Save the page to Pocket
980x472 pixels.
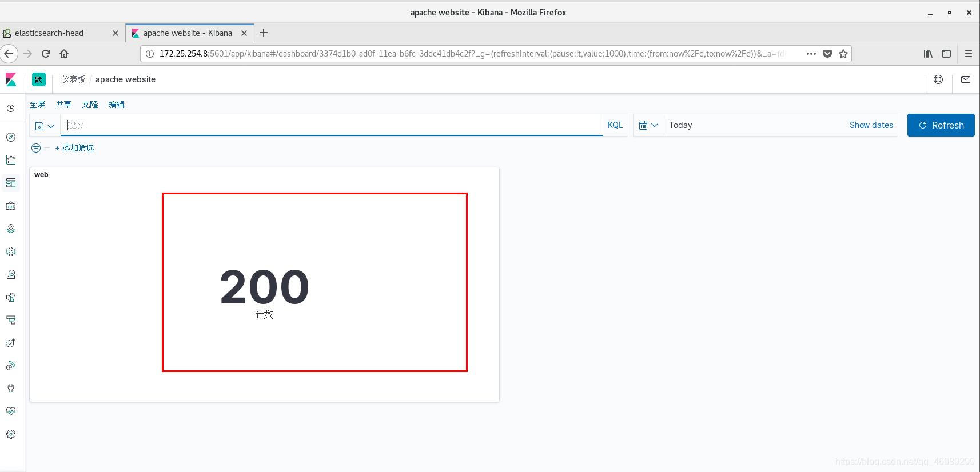[827, 54]
